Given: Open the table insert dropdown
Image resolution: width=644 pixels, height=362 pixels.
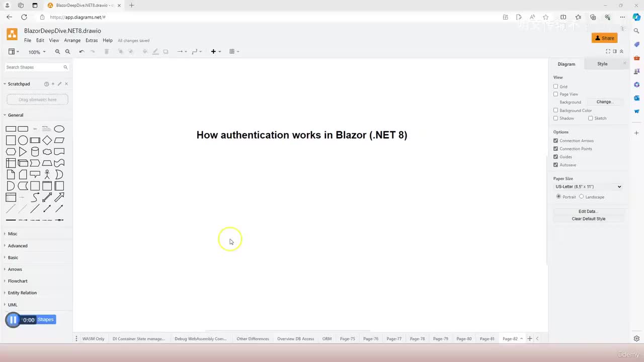Looking at the screenshot, I should [x=234, y=51].
